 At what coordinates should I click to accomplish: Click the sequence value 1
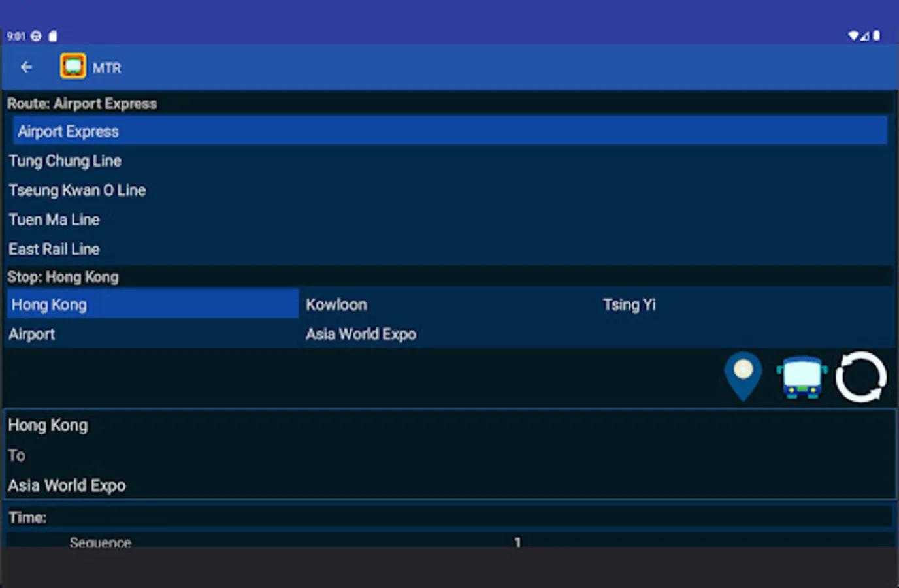click(x=517, y=542)
